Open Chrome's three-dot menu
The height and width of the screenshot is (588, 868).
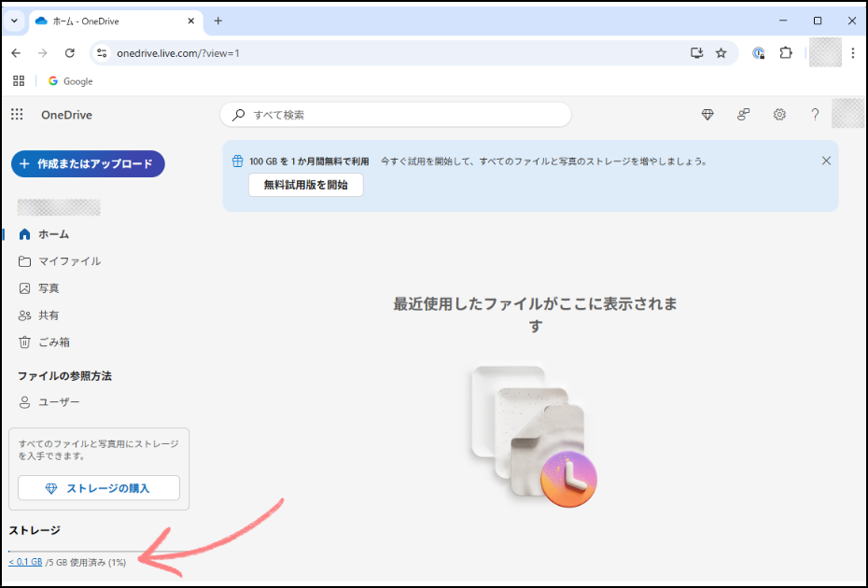[853, 53]
